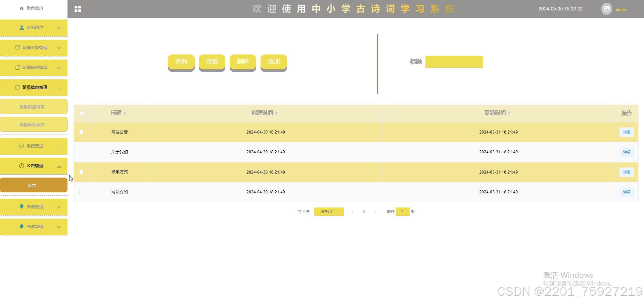Expand the 系统管理 menu chevron
The width and height of the screenshot is (644, 302).
tap(59, 147)
